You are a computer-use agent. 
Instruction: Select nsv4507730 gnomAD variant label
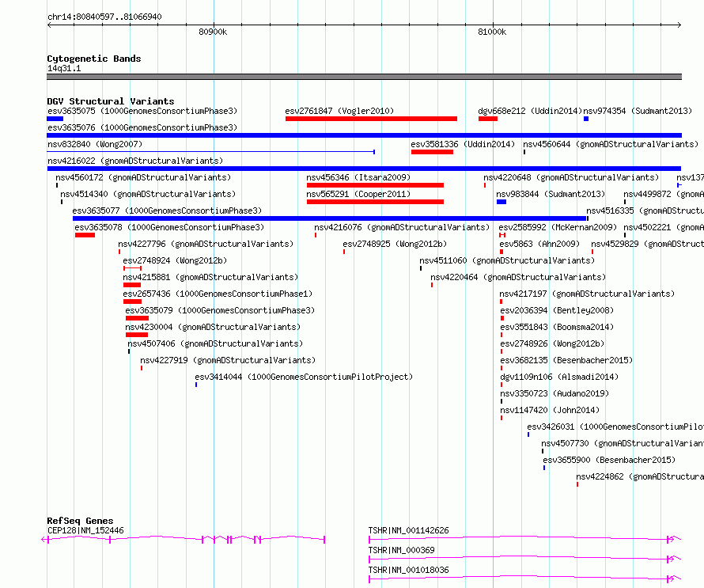click(623, 443)
